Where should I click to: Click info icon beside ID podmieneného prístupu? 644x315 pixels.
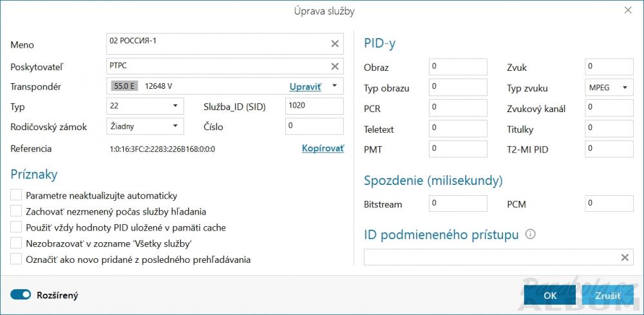point(530,234)
